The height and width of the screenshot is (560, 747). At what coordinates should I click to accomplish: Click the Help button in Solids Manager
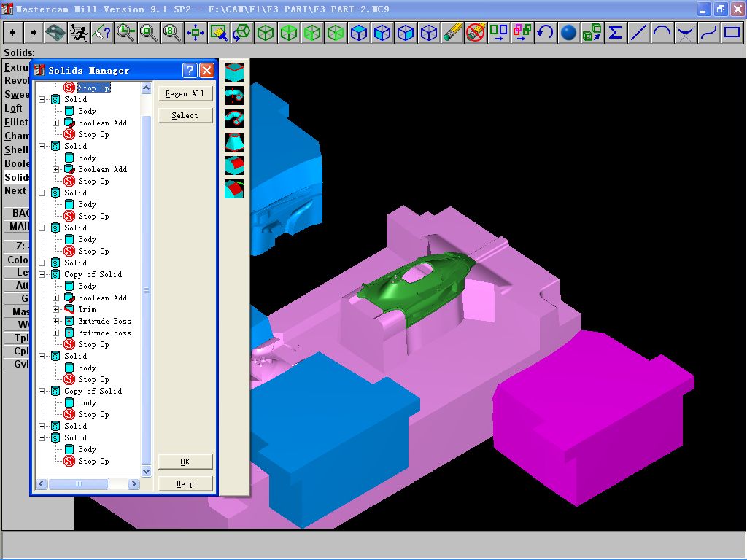tap(185, 484)
